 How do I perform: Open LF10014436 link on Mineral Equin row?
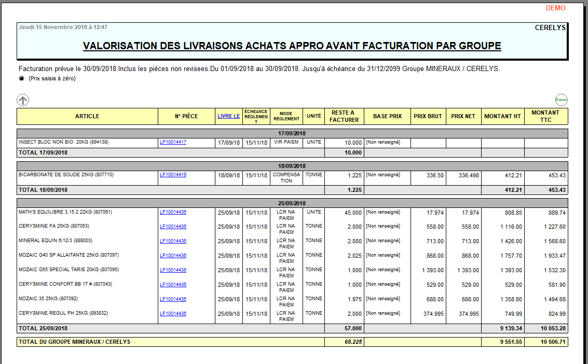point(173,241)
